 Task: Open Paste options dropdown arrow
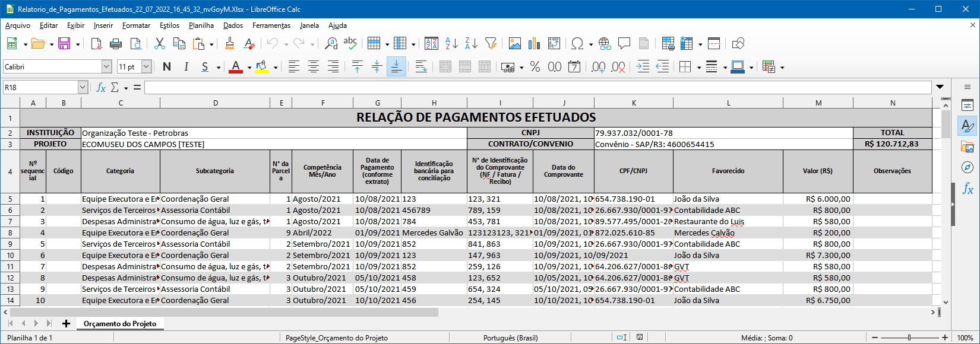tap(211, 44)
